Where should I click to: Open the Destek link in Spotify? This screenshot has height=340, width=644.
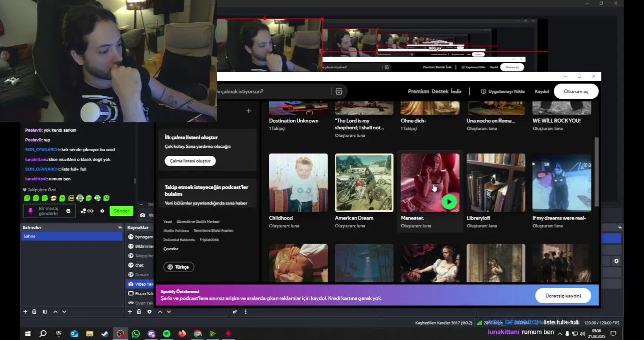tap(440, 91)
